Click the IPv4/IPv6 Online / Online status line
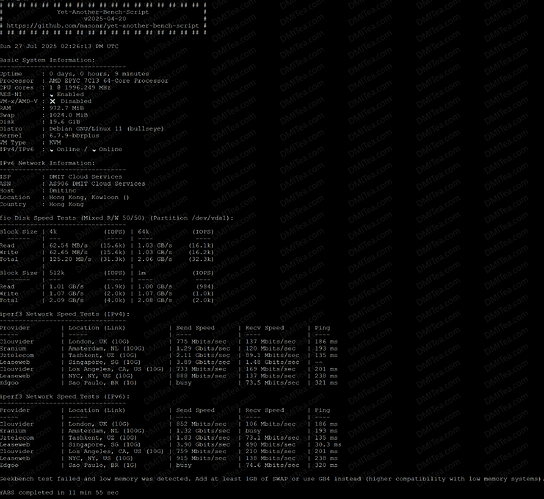The height and width of the screenshot is (499, 544). 86,149
